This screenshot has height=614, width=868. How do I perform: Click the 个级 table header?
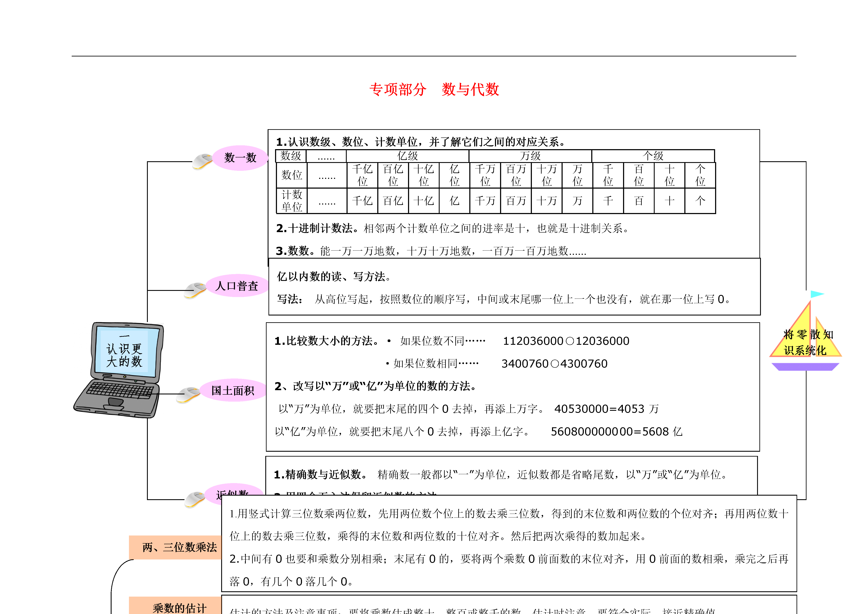[x=653, y=156]
